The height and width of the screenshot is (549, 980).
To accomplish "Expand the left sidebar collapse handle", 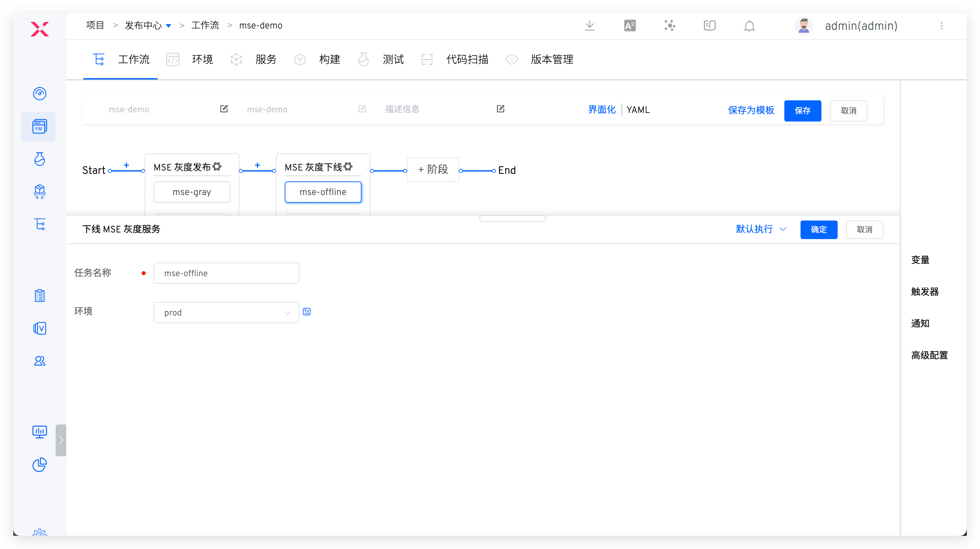I will 61,440.
